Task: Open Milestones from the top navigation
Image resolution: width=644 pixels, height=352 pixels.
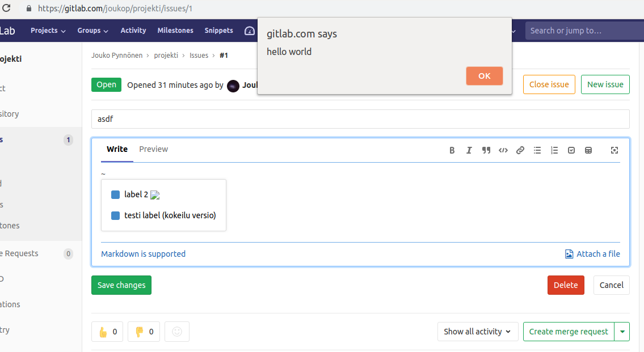Action: click(175, 31)
